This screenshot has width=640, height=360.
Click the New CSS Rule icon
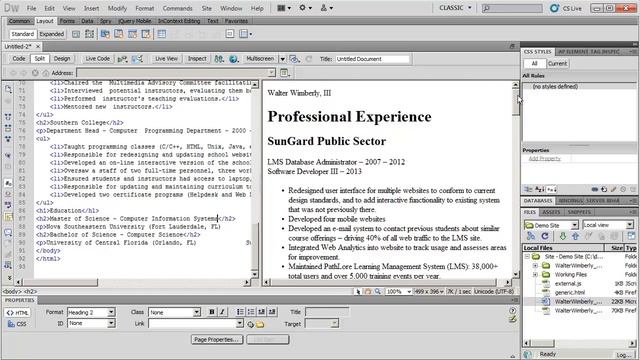pyautogui.click(x=604, y=189)
